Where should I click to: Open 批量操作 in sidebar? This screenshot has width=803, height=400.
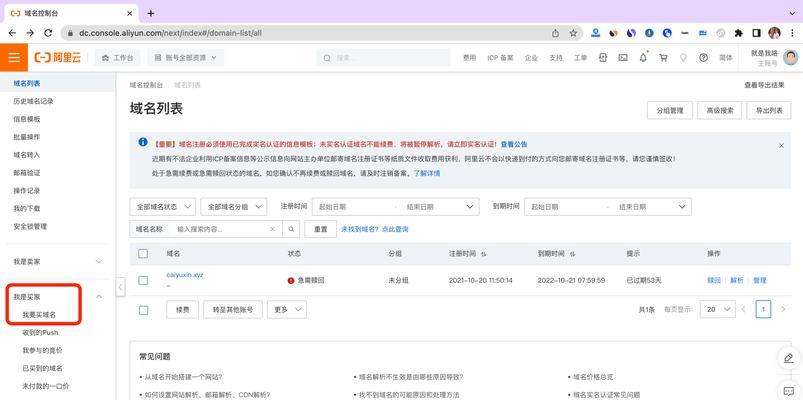(x=27, y=137)
